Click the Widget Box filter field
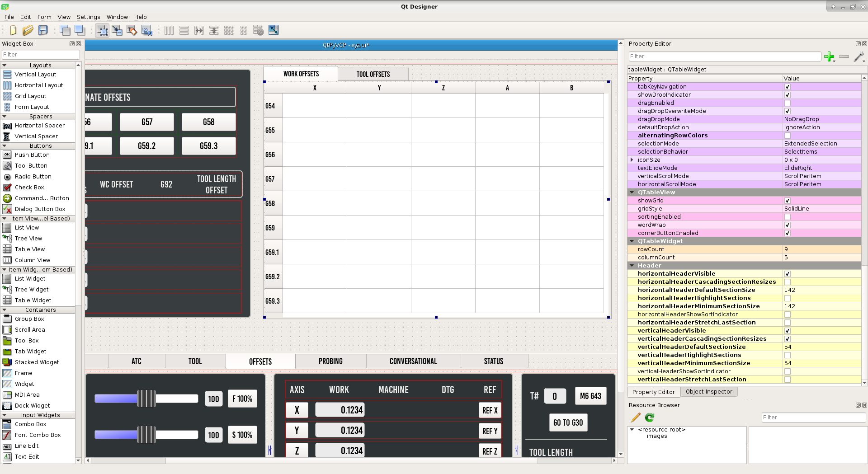 pyautogui.click(x=41, y=55)
